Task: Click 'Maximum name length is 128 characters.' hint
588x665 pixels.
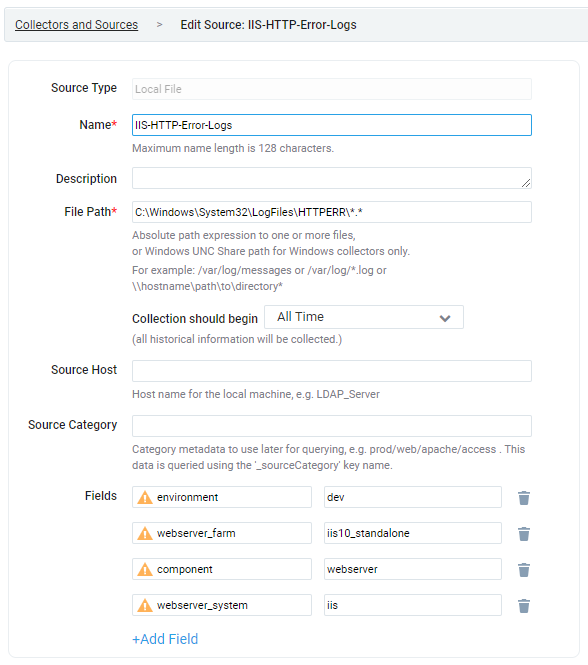Action: click(x=233, y=148)
